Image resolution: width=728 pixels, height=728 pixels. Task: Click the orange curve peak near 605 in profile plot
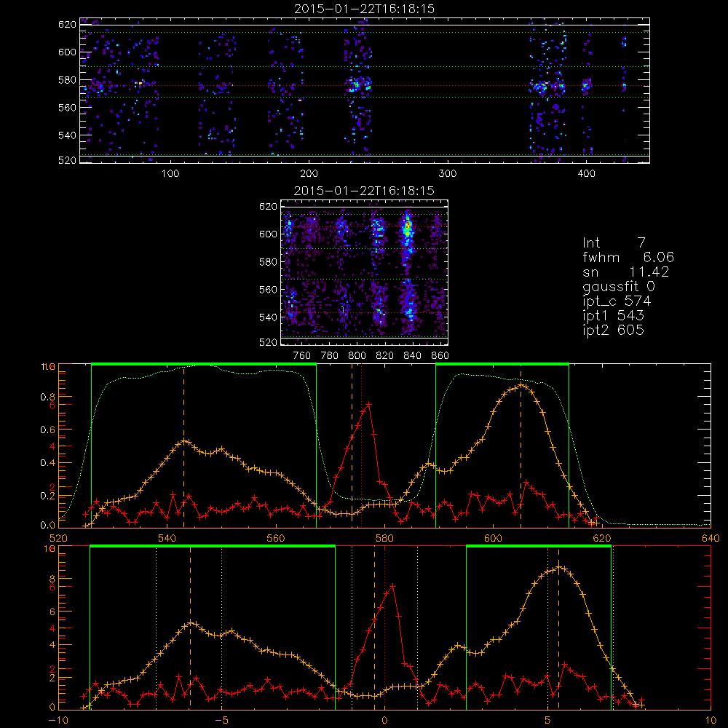pos(521,385)
